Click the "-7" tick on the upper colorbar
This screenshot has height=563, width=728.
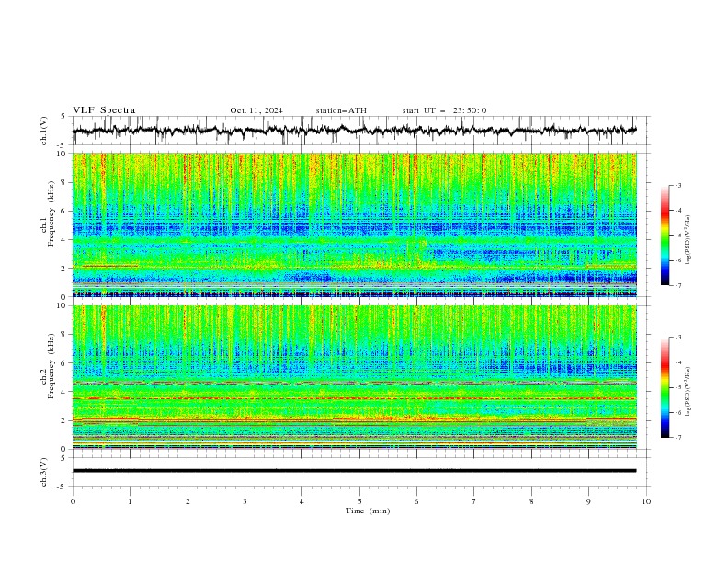pos(677,285)
